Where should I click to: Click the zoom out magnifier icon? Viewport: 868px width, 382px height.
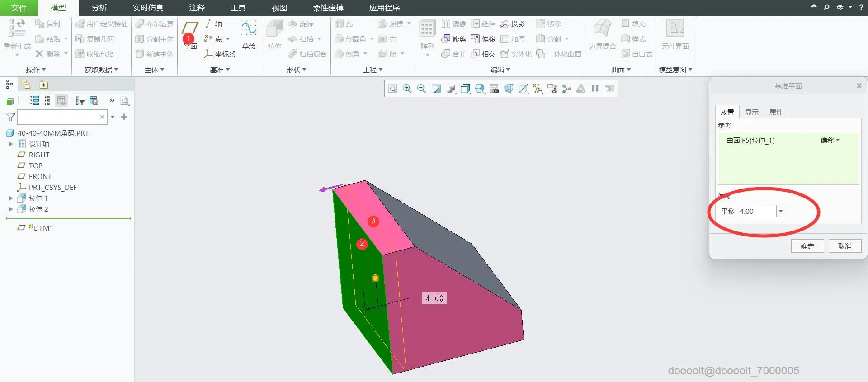(x=422, y=89)
